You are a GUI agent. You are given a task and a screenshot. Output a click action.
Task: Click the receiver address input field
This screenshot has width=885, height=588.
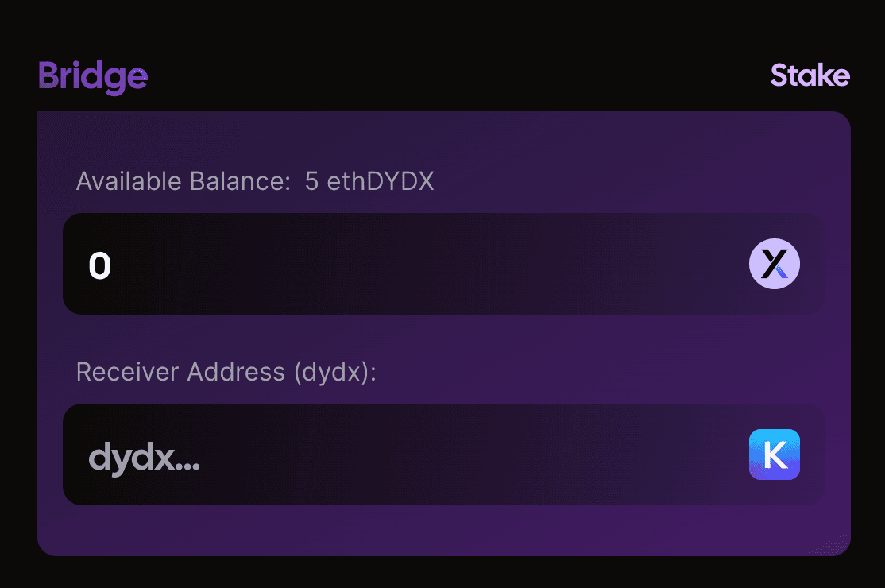[397, 455]
